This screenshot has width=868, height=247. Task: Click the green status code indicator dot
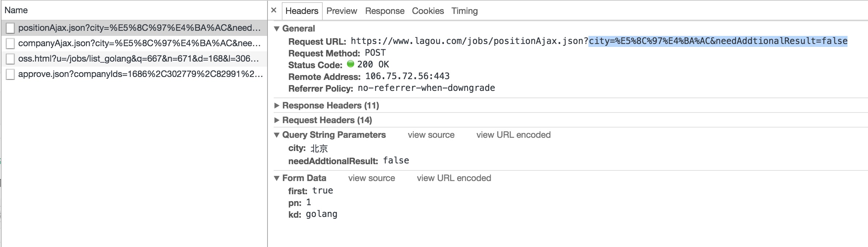pyautogui.click(x=350, y=64)
